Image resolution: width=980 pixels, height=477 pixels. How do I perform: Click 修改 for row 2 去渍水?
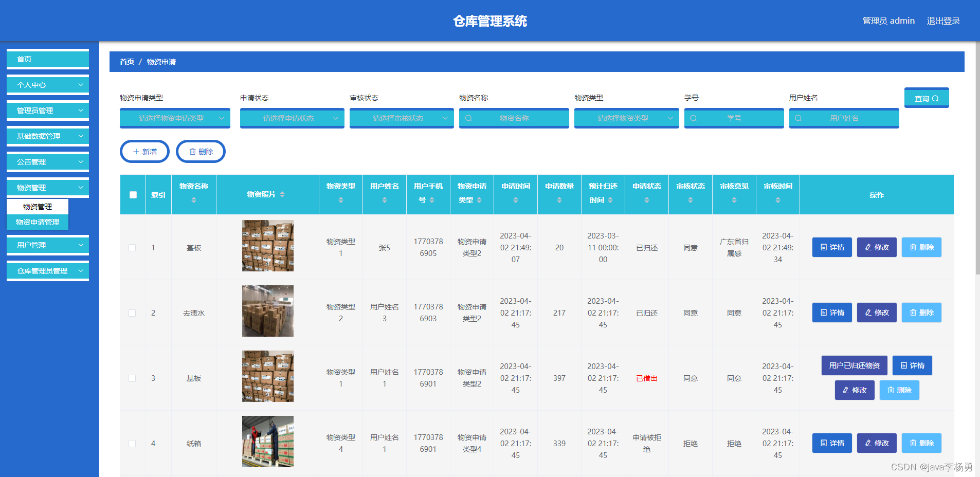point(877,313)
